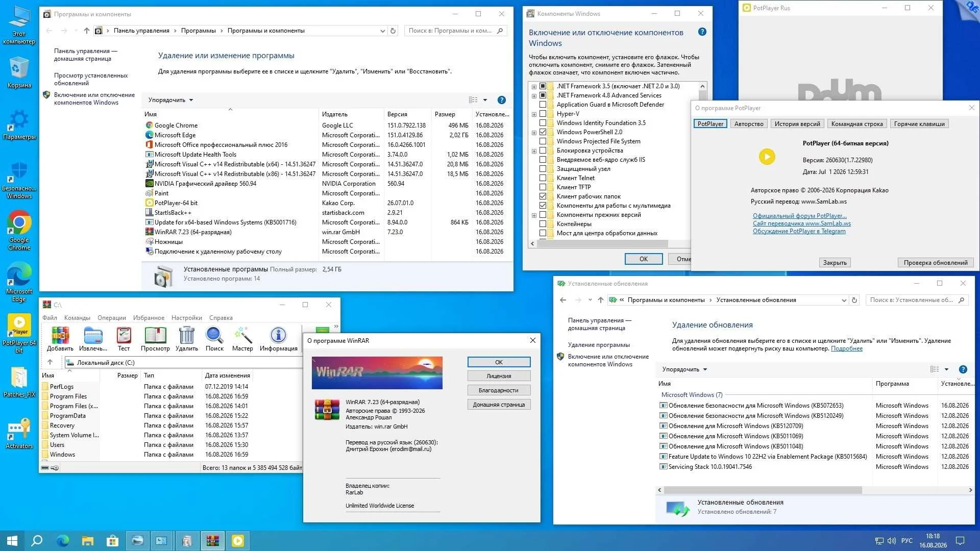Click Проверка обновлений in PotPlayer dialog
The image size is (980, 551).
(x=935, y=263)
